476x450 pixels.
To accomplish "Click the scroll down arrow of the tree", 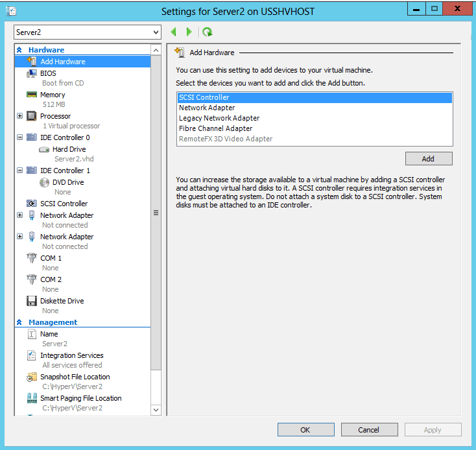I will (156, 410).
